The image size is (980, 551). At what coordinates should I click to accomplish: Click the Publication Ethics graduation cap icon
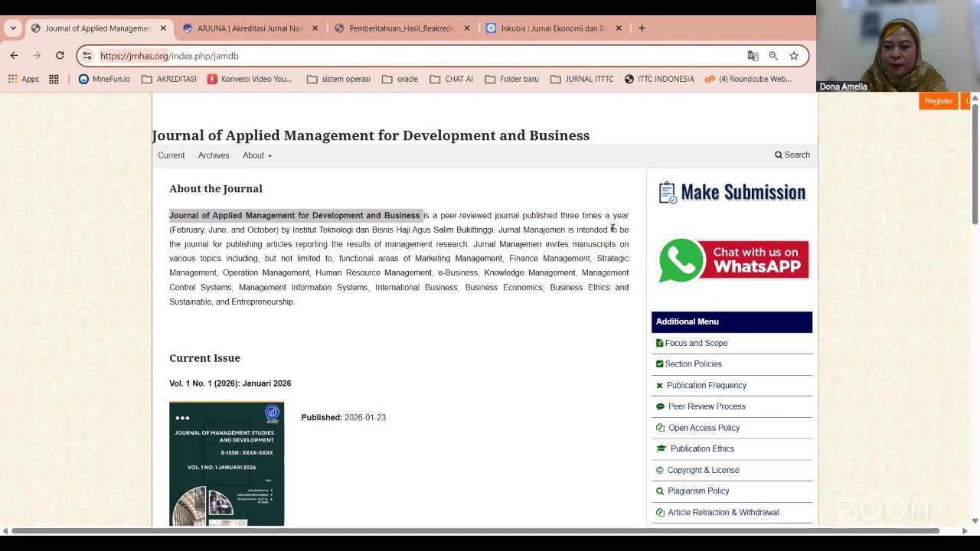coord(661,448)
